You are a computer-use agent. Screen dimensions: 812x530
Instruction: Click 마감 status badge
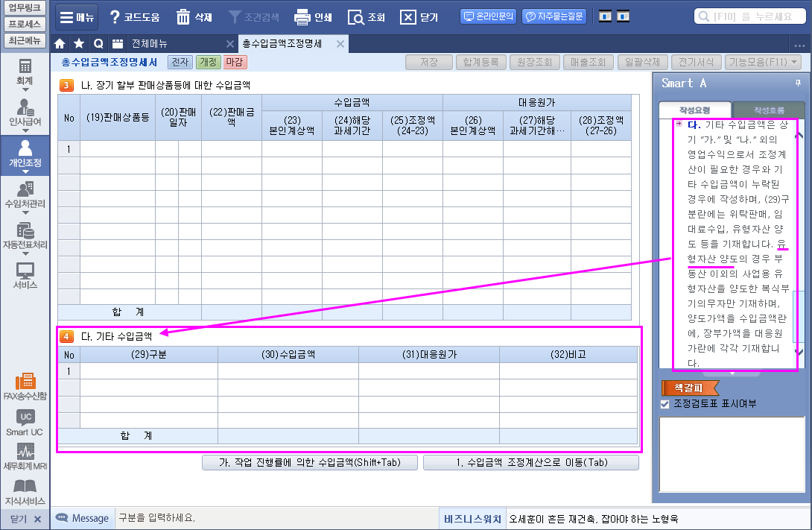235,62
